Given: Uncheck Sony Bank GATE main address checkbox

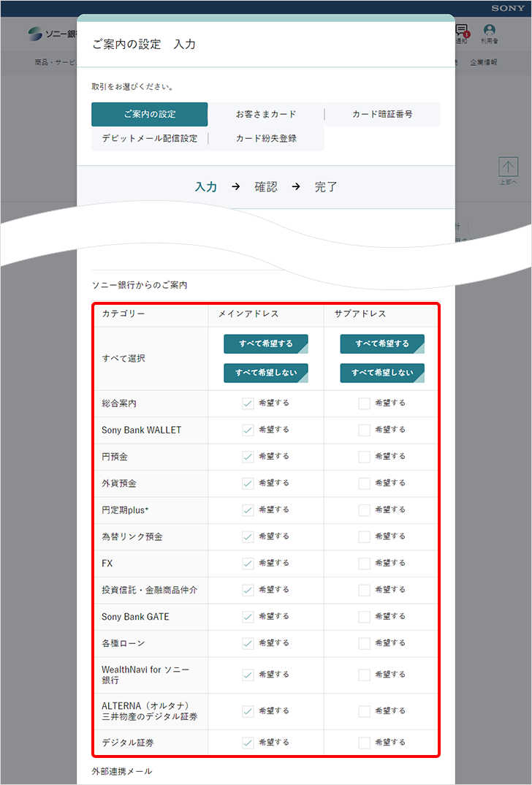Looking at the screenshot, I should (248, 617).
